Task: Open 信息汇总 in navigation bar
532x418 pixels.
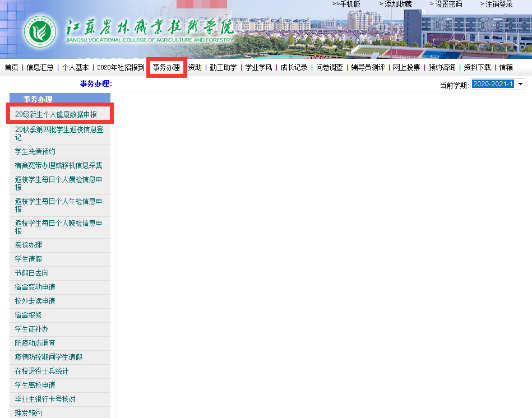Action: [40, 67]
